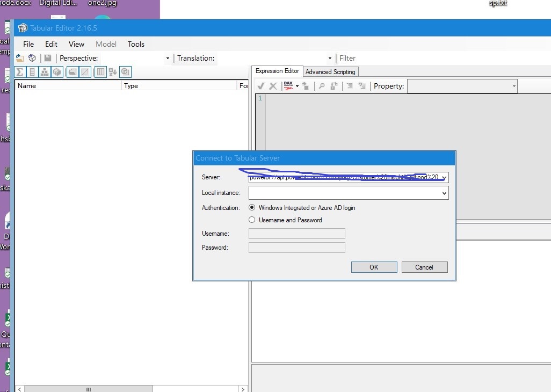The height and width of the screenshot is (392, 551).
Task: Click inside the Password field
Action: pos(296,247)
